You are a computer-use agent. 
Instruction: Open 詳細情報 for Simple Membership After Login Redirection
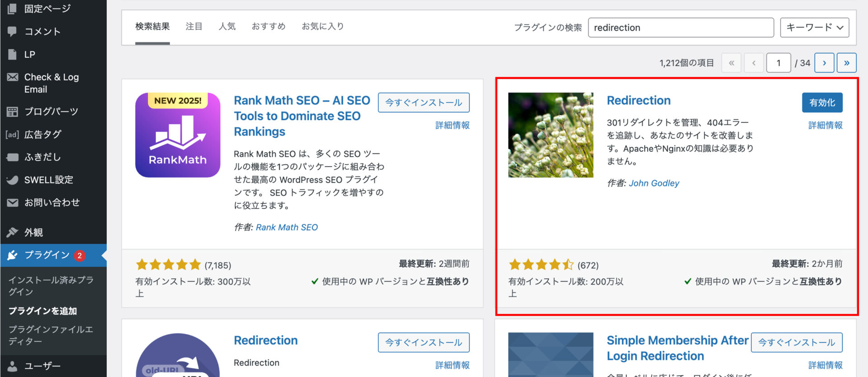tap(825, 365)
